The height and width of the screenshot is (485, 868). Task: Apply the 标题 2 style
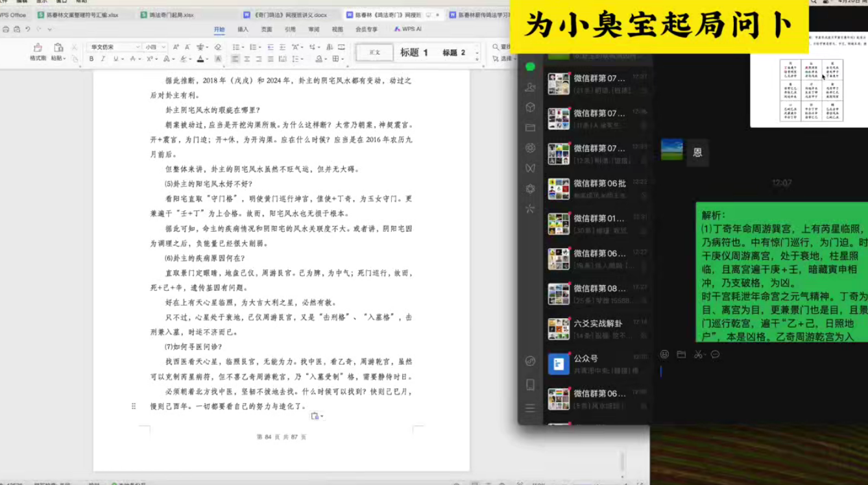453,53
